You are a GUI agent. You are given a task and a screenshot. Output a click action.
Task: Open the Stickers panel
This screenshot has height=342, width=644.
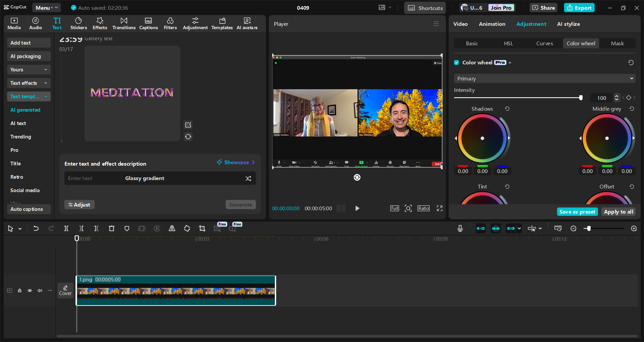79,23
